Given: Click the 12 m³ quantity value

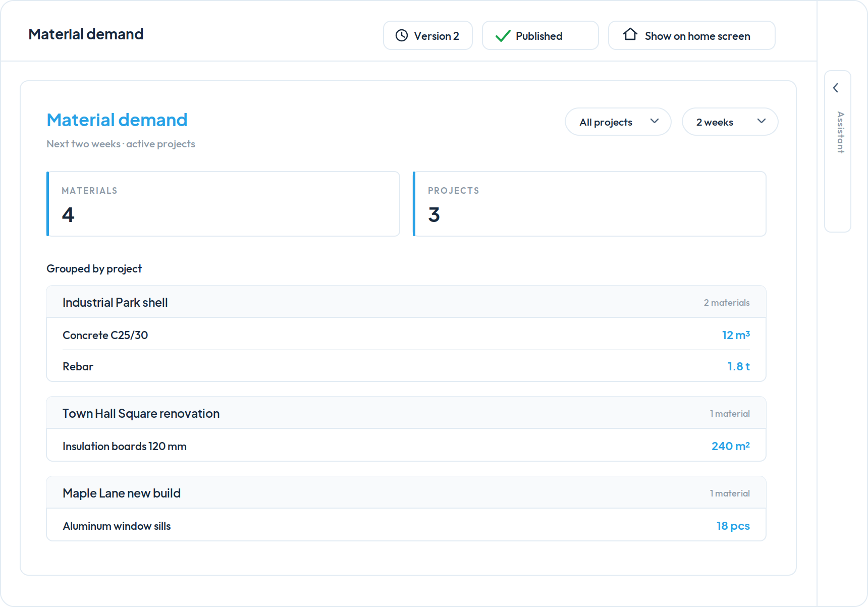Looking at the screenshot, I should (x=736, y=335).
